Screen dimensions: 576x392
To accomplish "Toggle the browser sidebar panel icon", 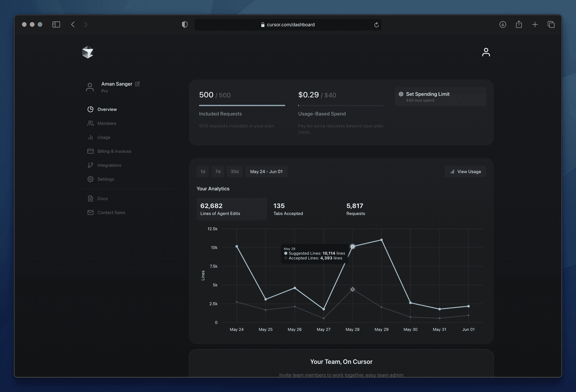I will tap(56, 25).
